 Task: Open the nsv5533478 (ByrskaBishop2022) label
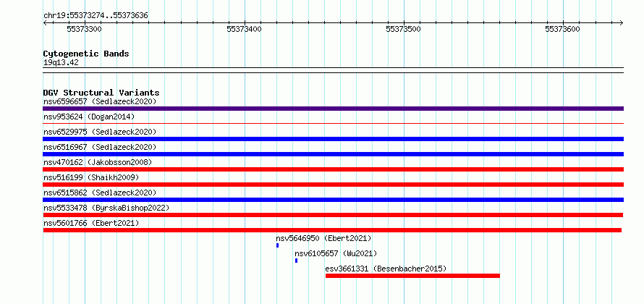click(106, 208)
